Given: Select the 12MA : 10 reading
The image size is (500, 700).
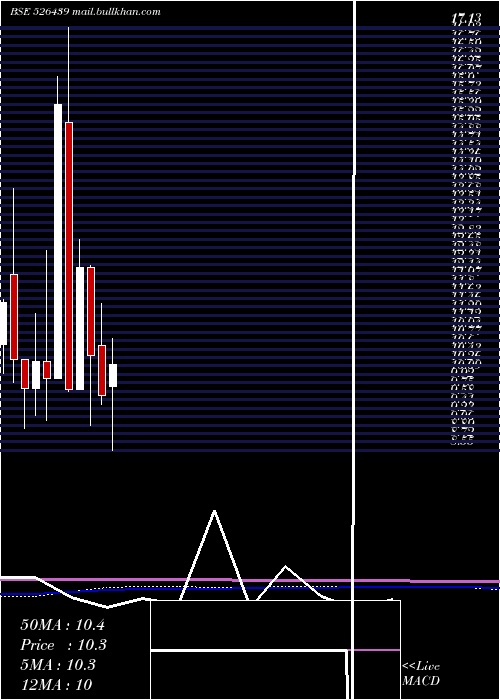Looking at the screenshot, I should pyautogui.click(x=56, y=684).
